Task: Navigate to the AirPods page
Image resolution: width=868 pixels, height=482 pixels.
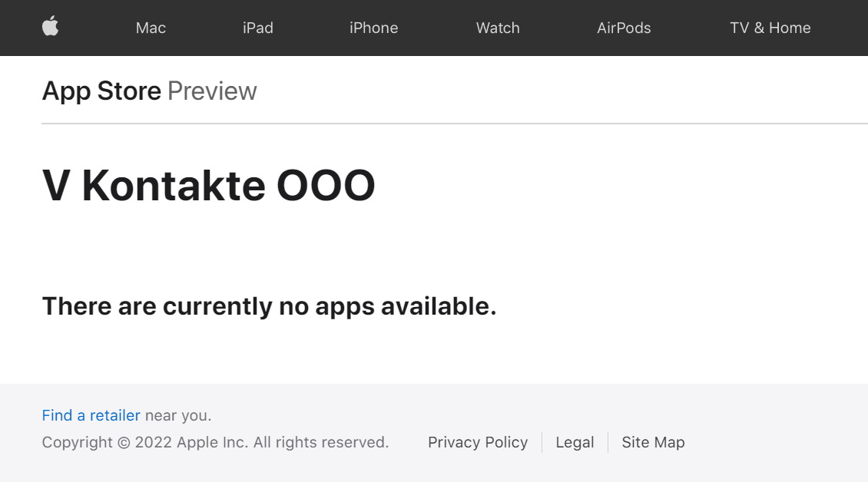Action: coord(624,28)
